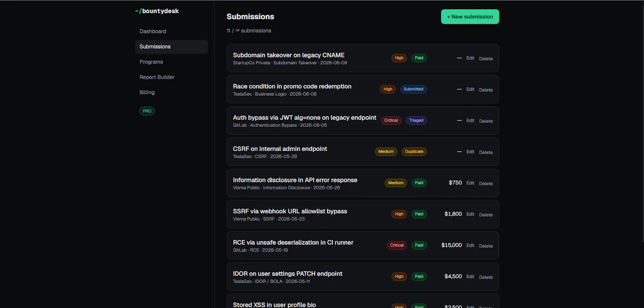Click High badge on IDOR row
This screenshot has width=644, height=308.
tap(399, 277)
